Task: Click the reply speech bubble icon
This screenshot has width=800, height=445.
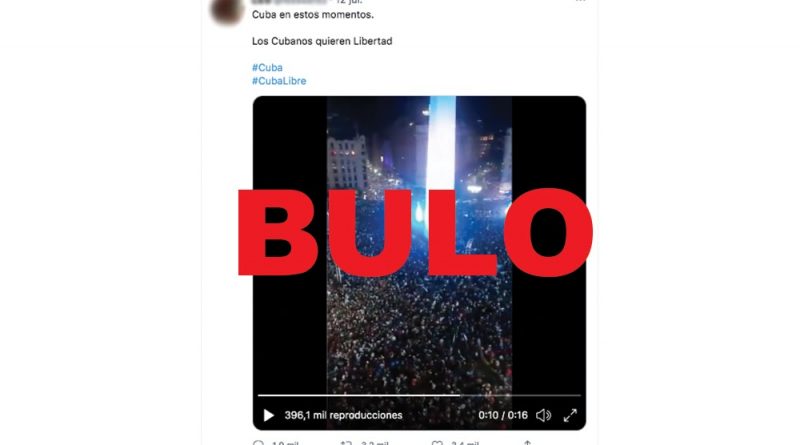Action: click(x=259, y=442)
